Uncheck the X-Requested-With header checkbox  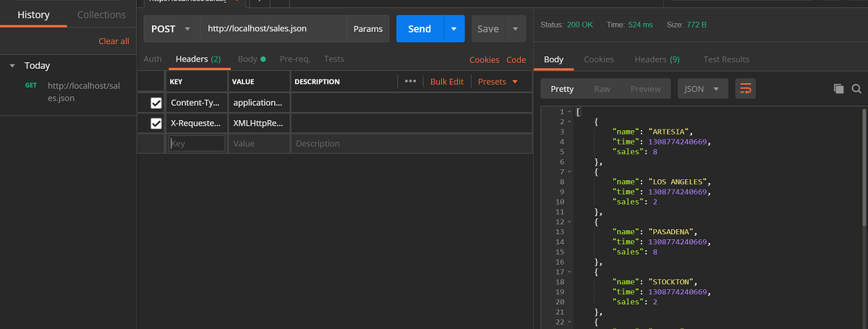click(x=156, y=124)
